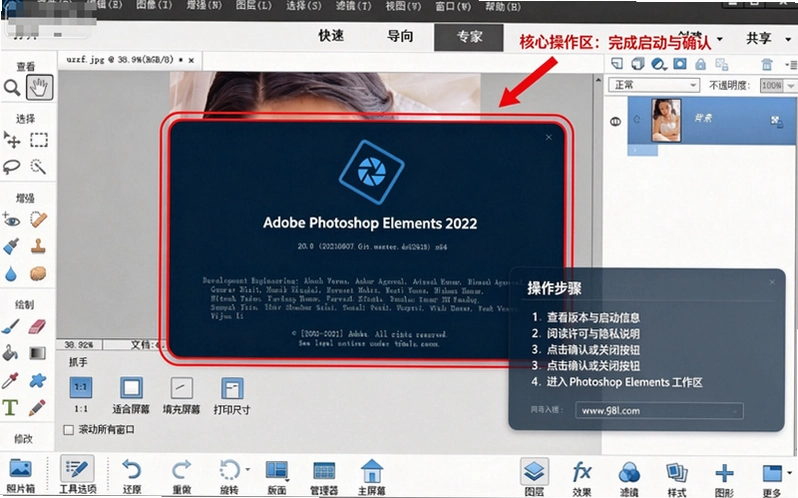
Task: Select the Type (T) tool
Action: tap(11, 407)
